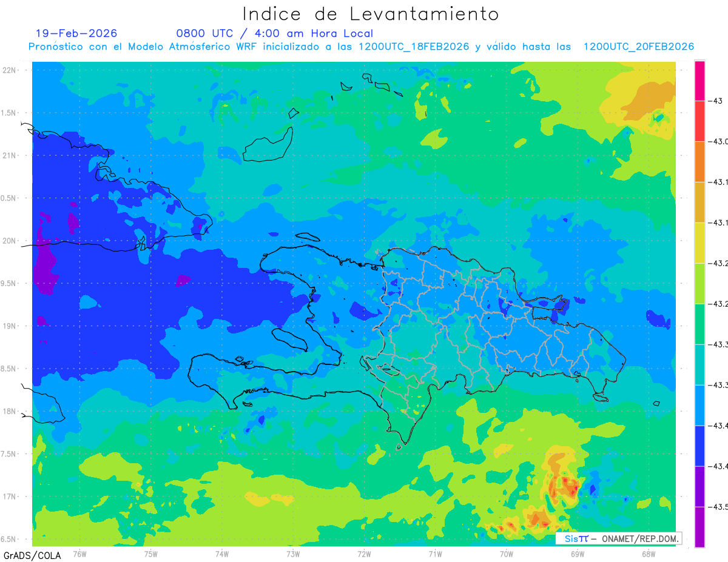728x562 pixels.
Task: Pick the lime yellow-green legend swatch
Action: tap(699, 284)
